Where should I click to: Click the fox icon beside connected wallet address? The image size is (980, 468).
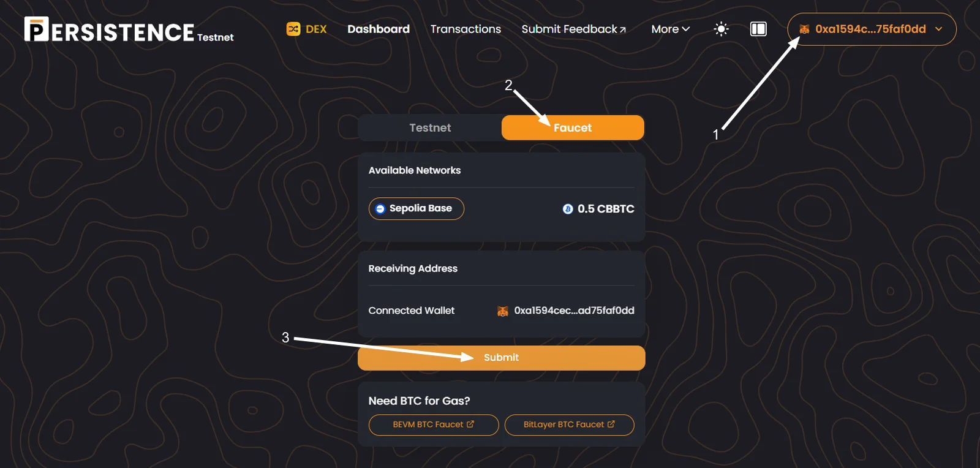(x=503, y=311)
